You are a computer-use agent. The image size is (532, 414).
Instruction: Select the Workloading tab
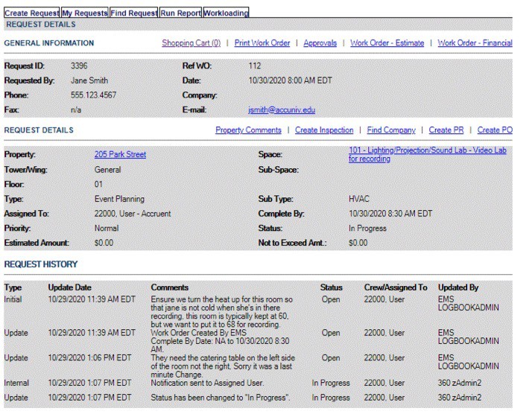pyautogui.click(x=226, y=13)
